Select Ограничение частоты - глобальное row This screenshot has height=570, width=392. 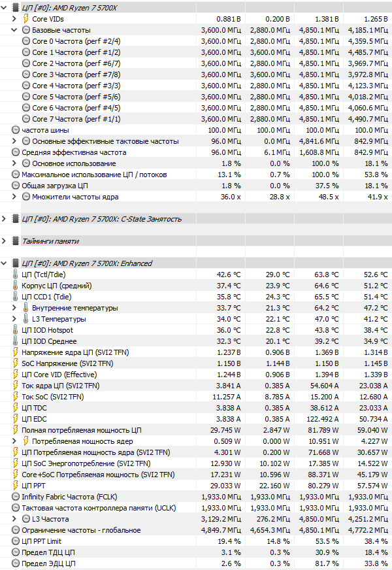coord(196,530)
